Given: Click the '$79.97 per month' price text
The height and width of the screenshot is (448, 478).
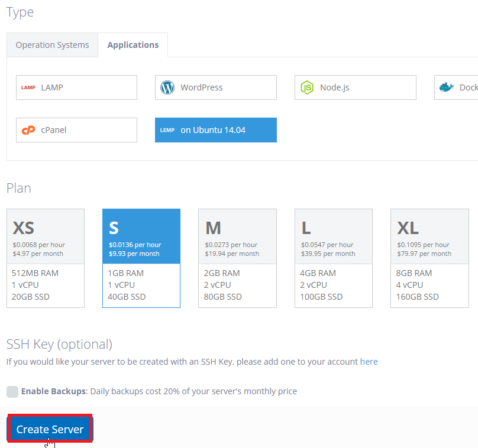Looking at the screenshot, I should (424, 254).
